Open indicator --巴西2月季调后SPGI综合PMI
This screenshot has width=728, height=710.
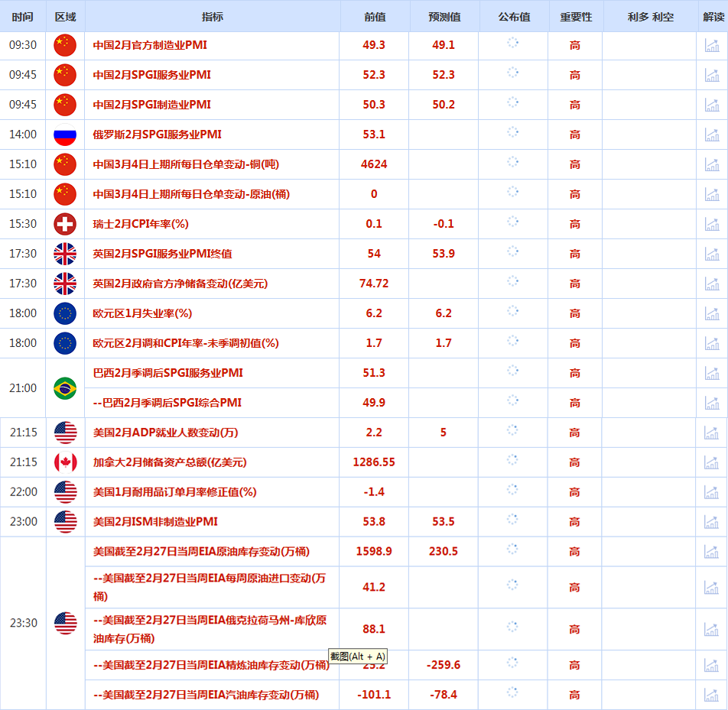[x=167, y=402]
